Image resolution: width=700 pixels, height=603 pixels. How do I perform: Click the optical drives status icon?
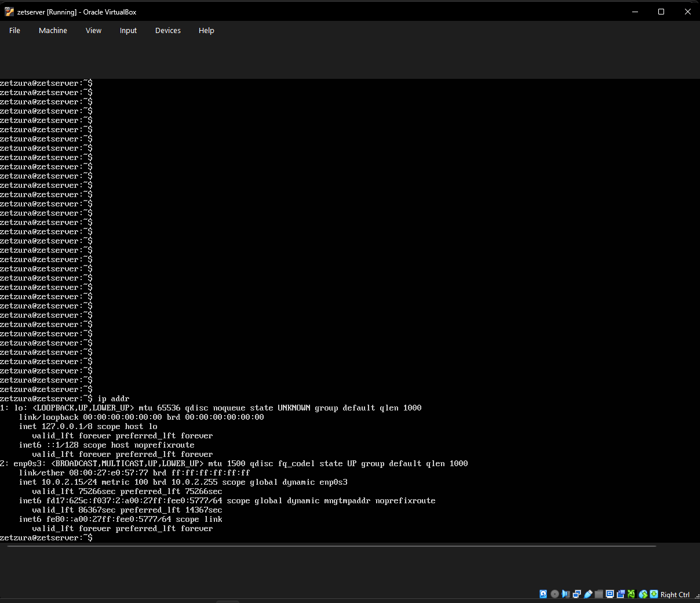[x=555, y=594]
